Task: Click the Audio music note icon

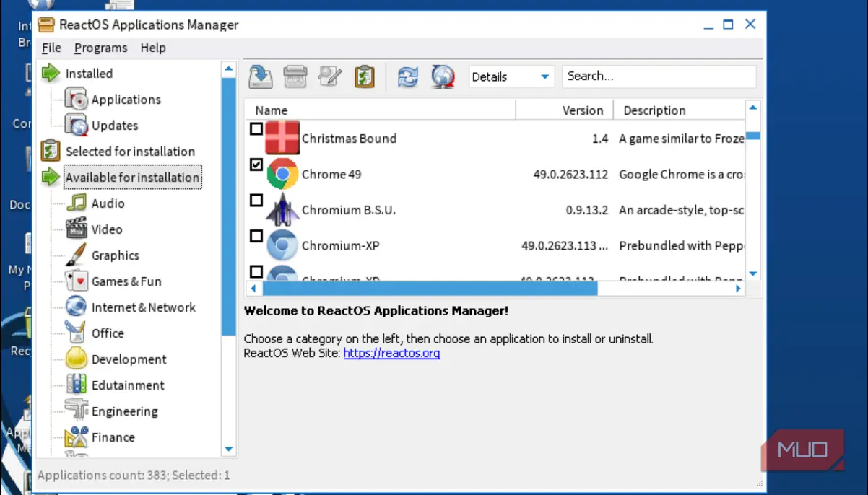Action: (x=76, y=203)
